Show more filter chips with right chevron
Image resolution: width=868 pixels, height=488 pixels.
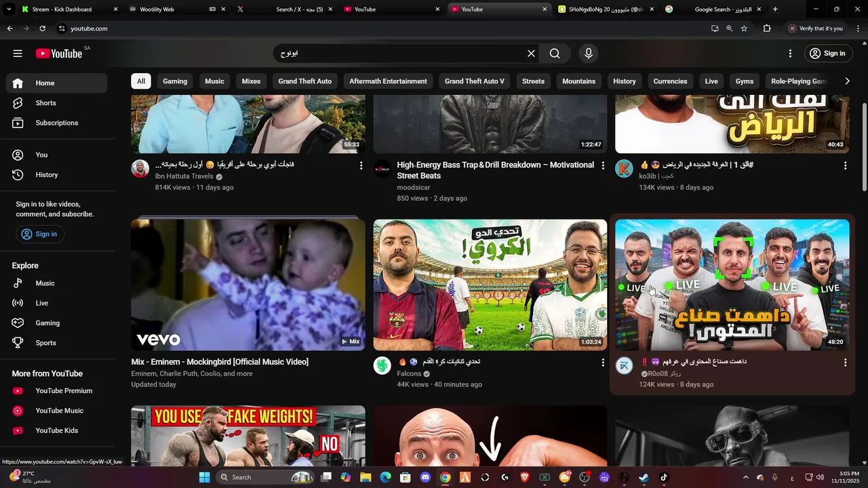847,81
